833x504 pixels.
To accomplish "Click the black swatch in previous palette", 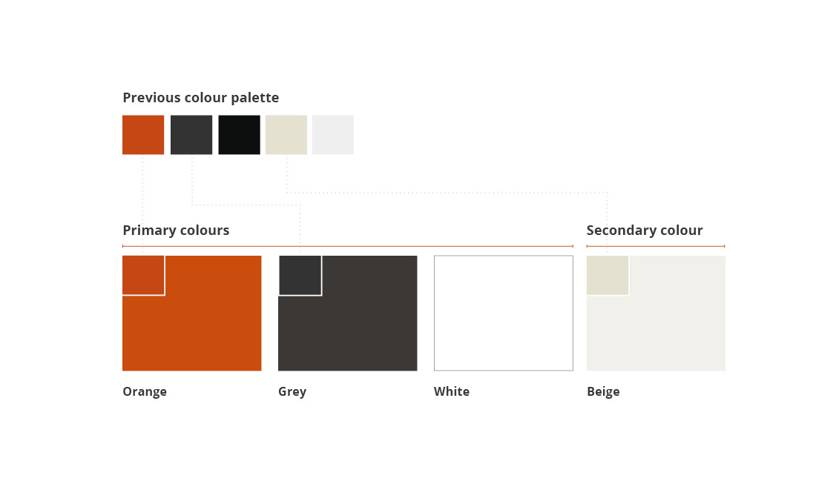I will point(239,135).
